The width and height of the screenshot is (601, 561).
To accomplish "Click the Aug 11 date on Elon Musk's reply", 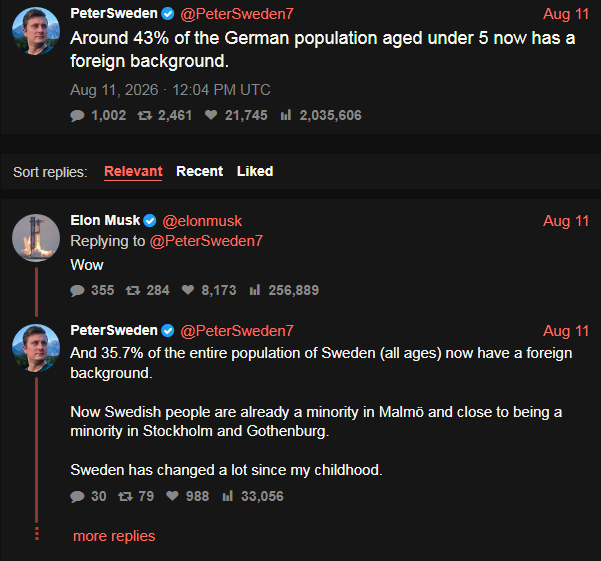I will 566,221.
